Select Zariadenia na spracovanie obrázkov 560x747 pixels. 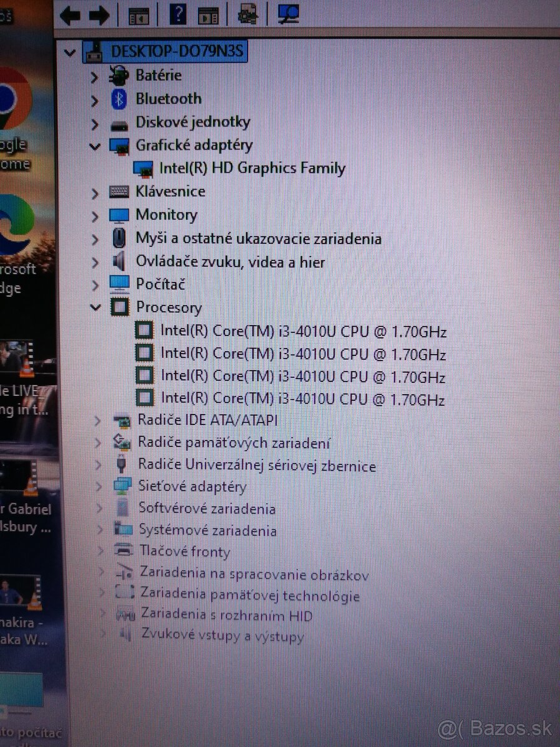coord(254,573)
